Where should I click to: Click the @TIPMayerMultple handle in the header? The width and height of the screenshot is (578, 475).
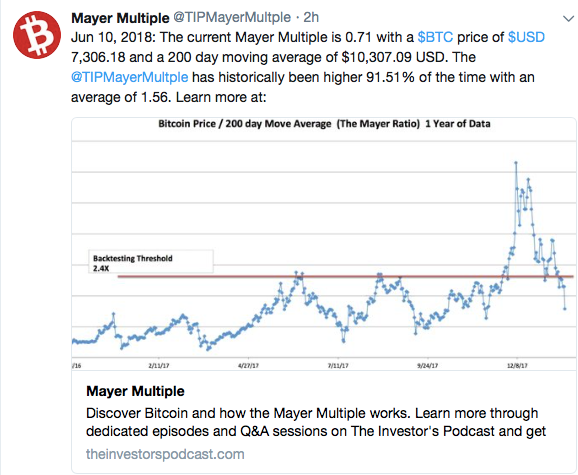click(232, 18)
